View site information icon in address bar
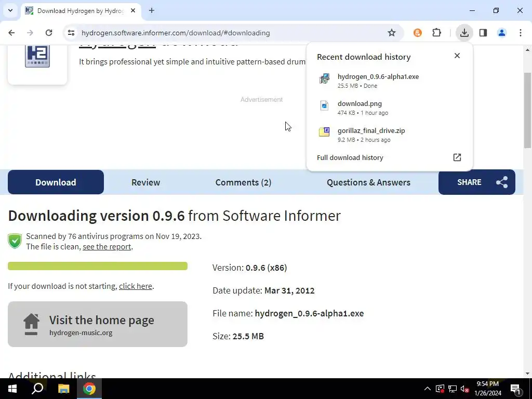The width and height of the screenshot is (532, 399). 71,33
